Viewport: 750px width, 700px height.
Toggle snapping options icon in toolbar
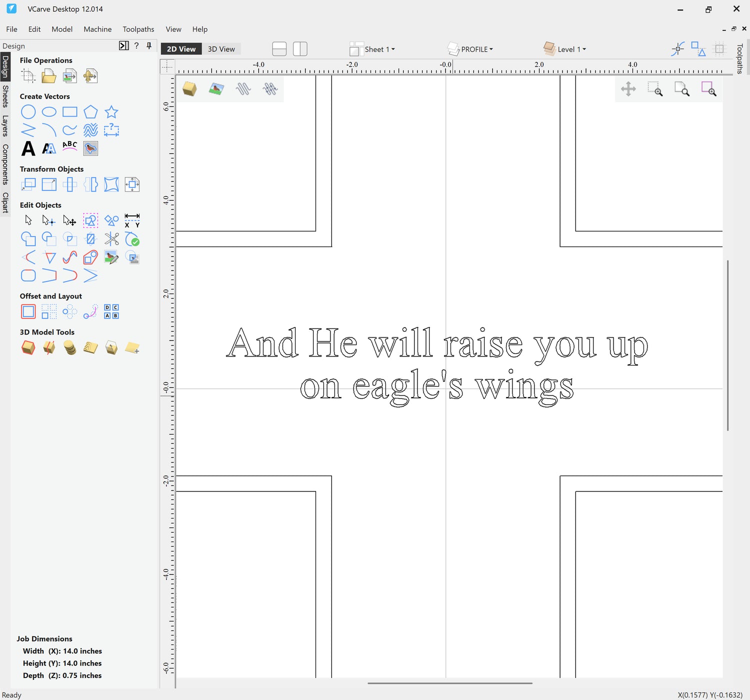(677, 49)
